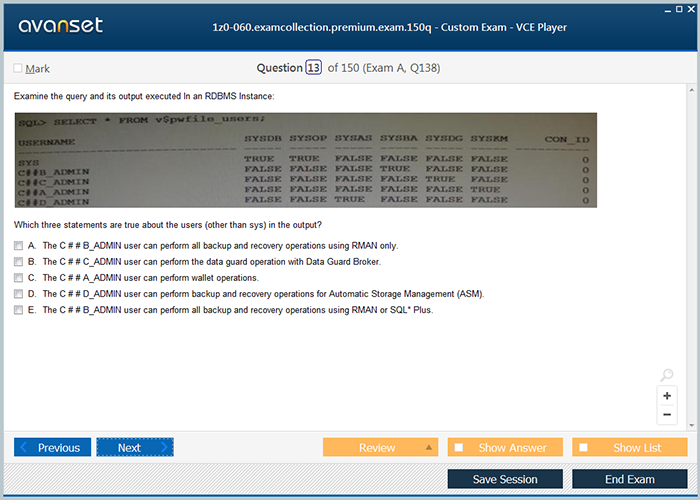Screen dimensions: 700x500
Task: Click the question number 13 field
Action: click(x=313, y=68)
